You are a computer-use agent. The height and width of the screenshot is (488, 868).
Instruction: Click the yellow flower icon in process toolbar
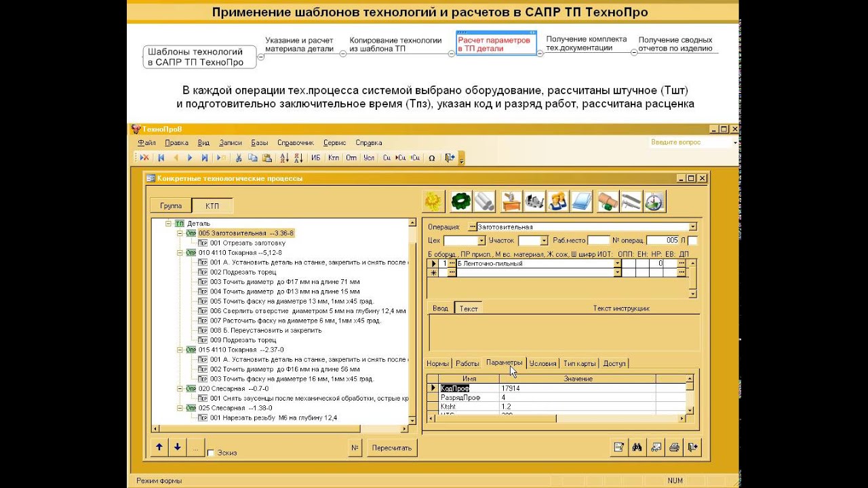click(x=433, y=201)
